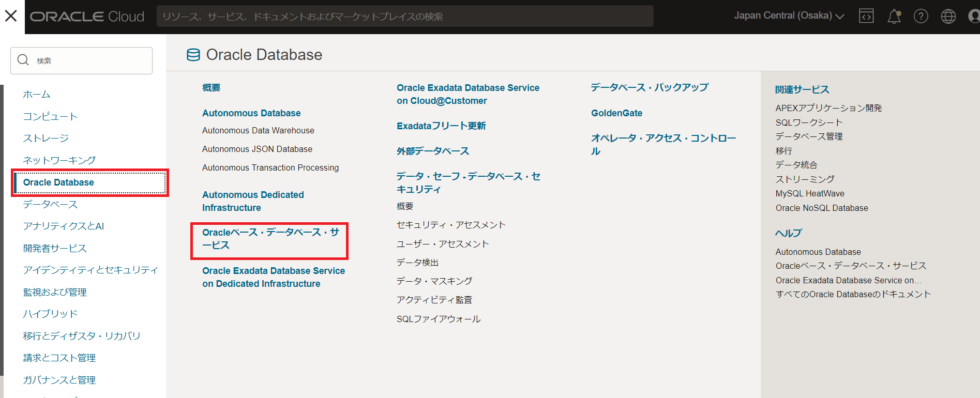Close the navigation menu with X icon
This screenshot has width=980, height=398.
click(11, 16)
